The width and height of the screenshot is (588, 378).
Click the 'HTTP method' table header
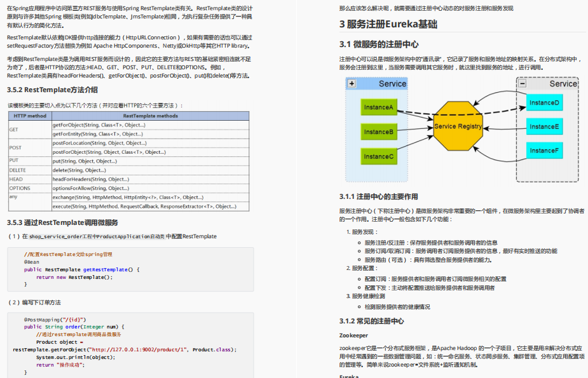pyautogui.click(x=30, y=116)
